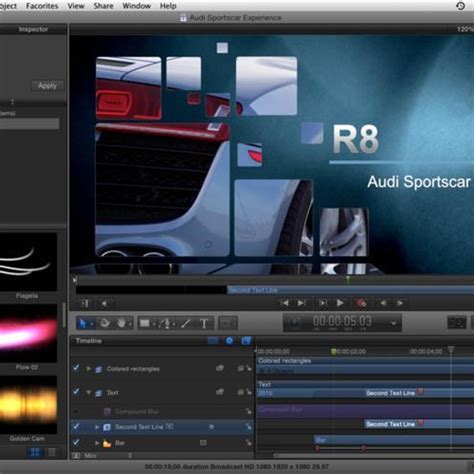474x474 pixels.
Task: Select the Paint Stroke tool
Action: (x=186, y=323)
